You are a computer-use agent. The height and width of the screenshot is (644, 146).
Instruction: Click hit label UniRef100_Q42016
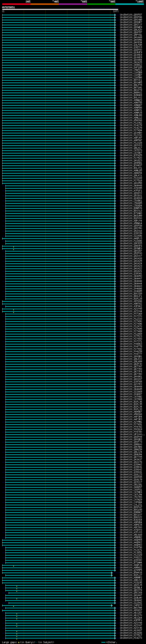[x=131, y=231]
